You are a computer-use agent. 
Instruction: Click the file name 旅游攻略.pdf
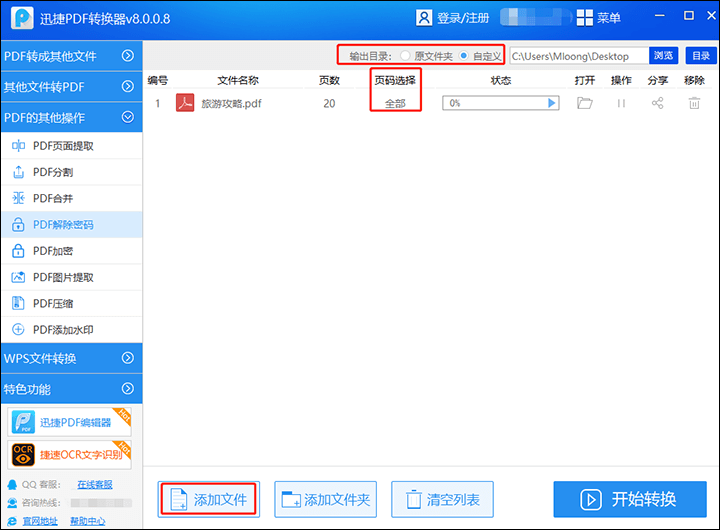tap(231, 103)
